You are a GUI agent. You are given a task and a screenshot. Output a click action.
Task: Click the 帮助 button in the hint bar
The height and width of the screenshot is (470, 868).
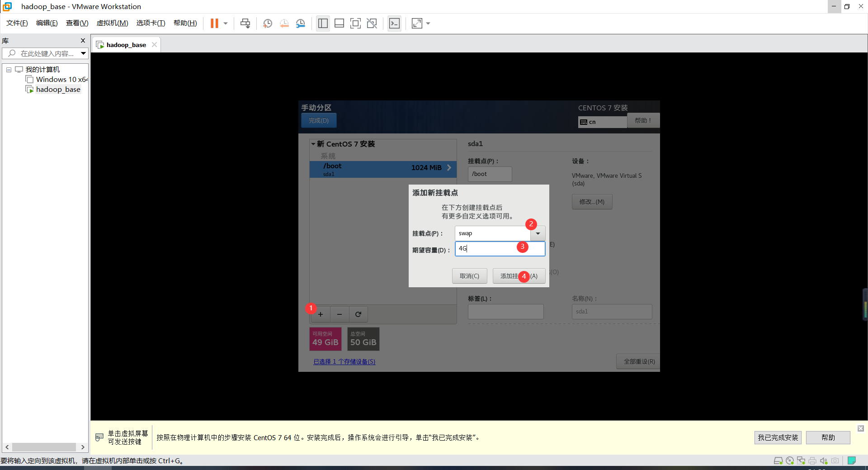(x=828, y=438)
